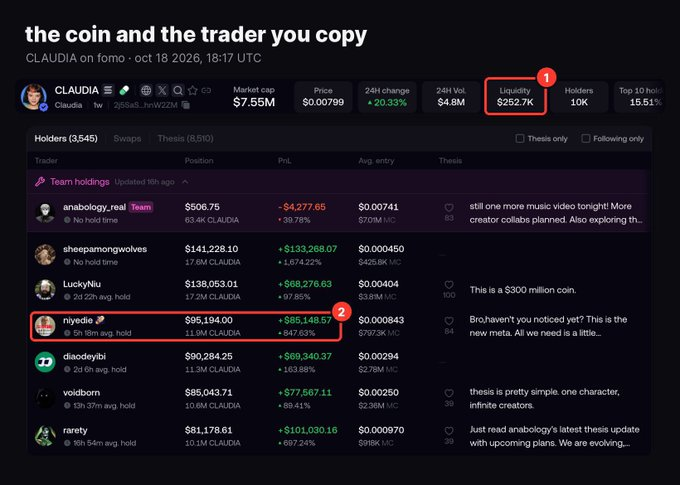Click the 24H Vol. $4.8M card

pos(451,96)
